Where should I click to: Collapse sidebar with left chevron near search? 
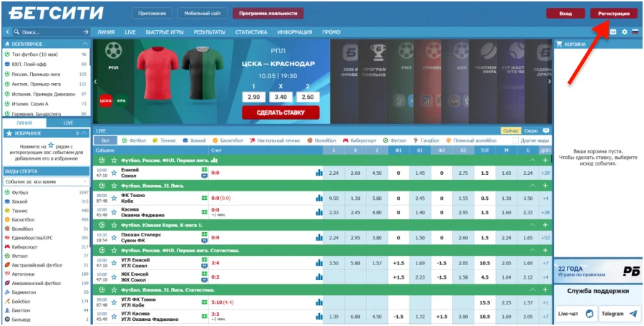pyautogui.click(x=7, y=32)
